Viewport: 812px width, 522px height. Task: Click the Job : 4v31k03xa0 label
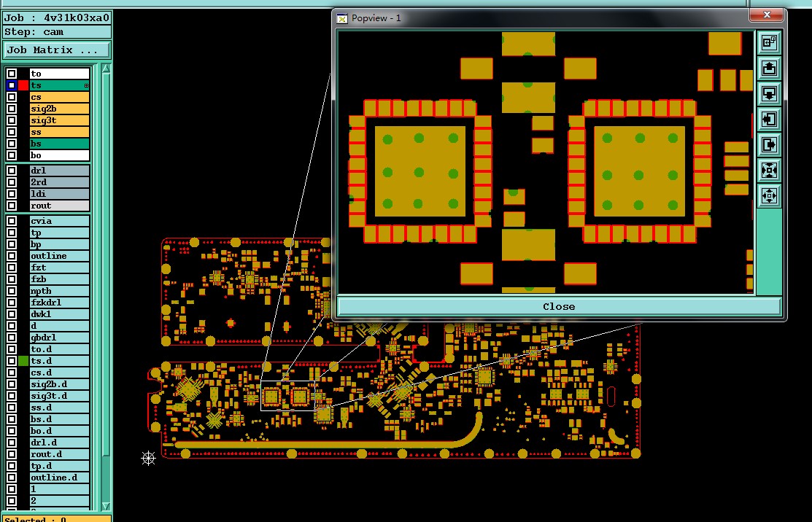[57, 17]
